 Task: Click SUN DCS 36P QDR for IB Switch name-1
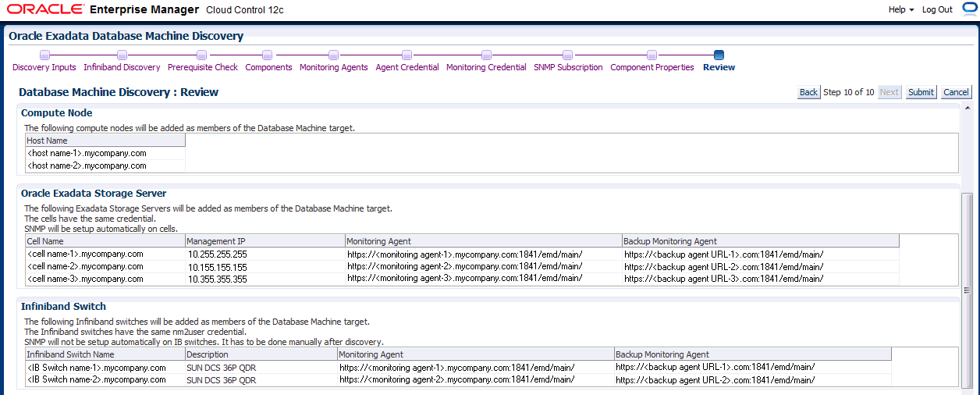(x=221, y=368)
